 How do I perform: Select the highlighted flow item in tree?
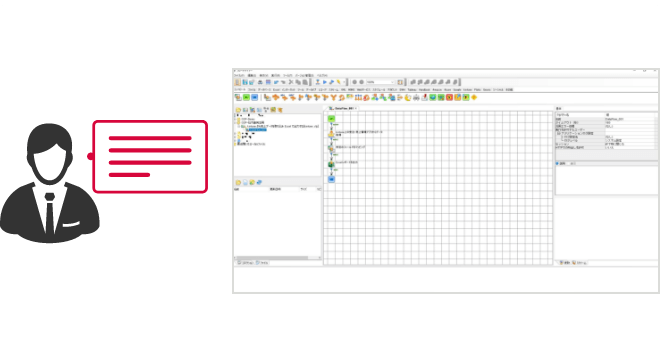click(257, 130)
